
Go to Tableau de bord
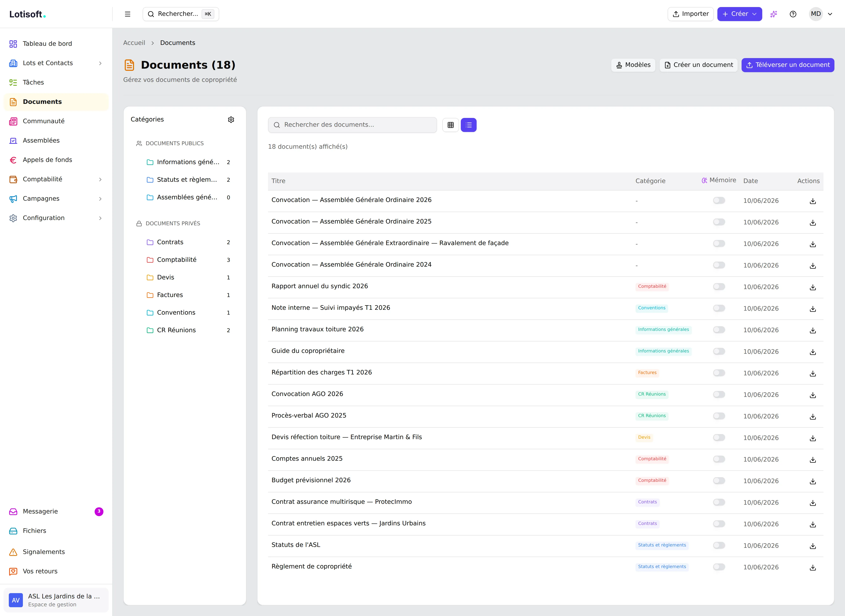pos(56,44)
